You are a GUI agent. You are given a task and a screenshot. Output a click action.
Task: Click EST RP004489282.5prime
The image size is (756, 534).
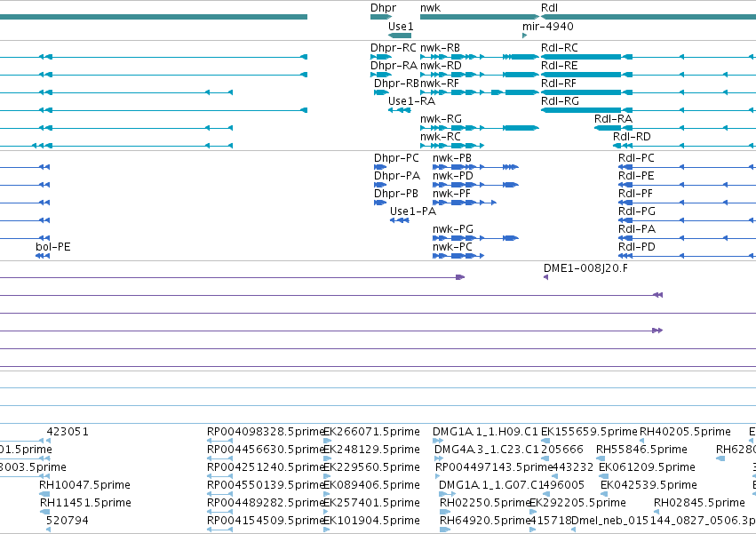point(219,512)
